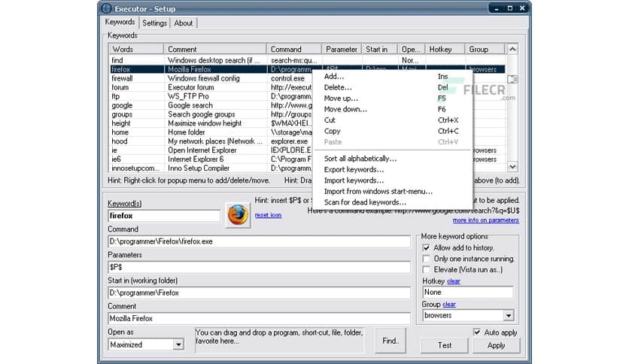Click the Firefox keyword icon button
This screenshot has width=629, height=364.
point(238,215)
